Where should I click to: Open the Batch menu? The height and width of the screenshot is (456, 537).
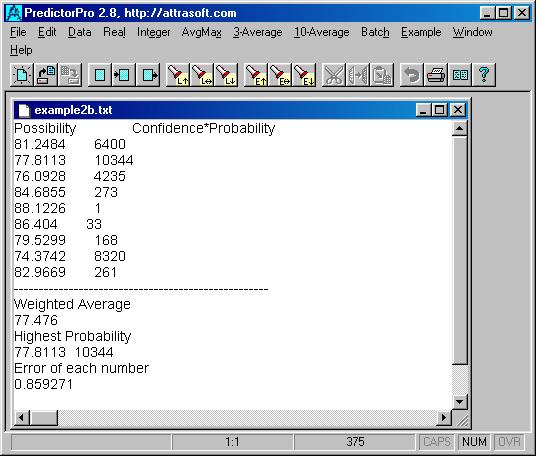point(375,32)
